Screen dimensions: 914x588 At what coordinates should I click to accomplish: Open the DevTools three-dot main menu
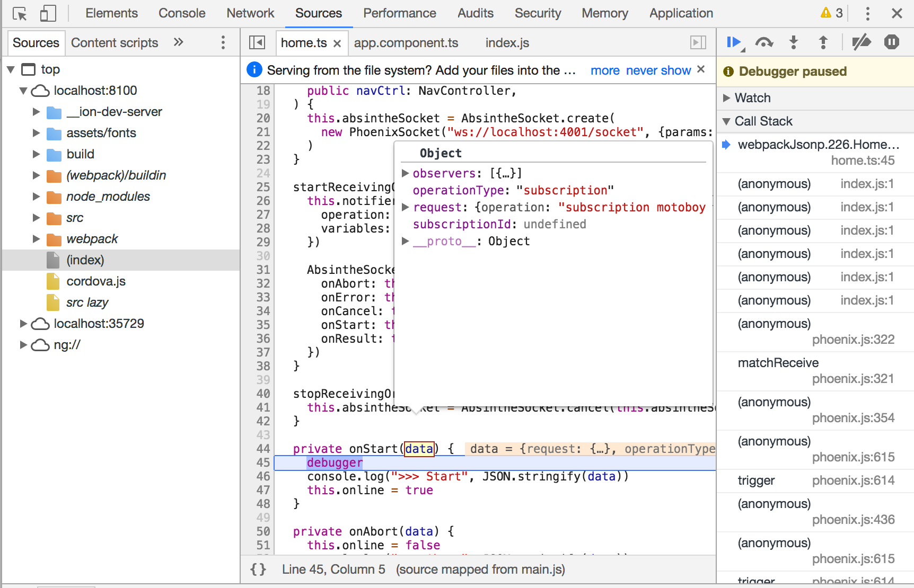coord(867,13)
